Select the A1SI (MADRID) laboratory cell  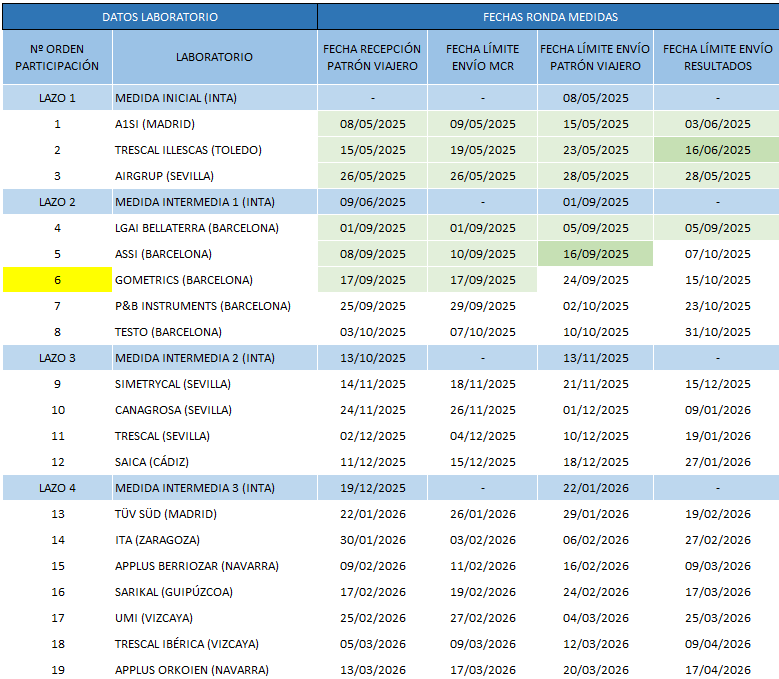pyautogui.click(x=215, y=124)
